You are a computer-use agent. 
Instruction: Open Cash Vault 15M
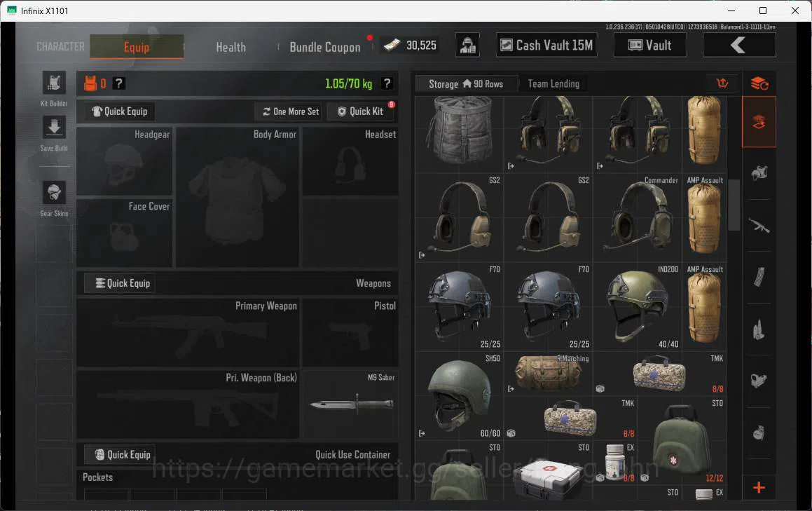pyautogui.click(x=546, y=46)
